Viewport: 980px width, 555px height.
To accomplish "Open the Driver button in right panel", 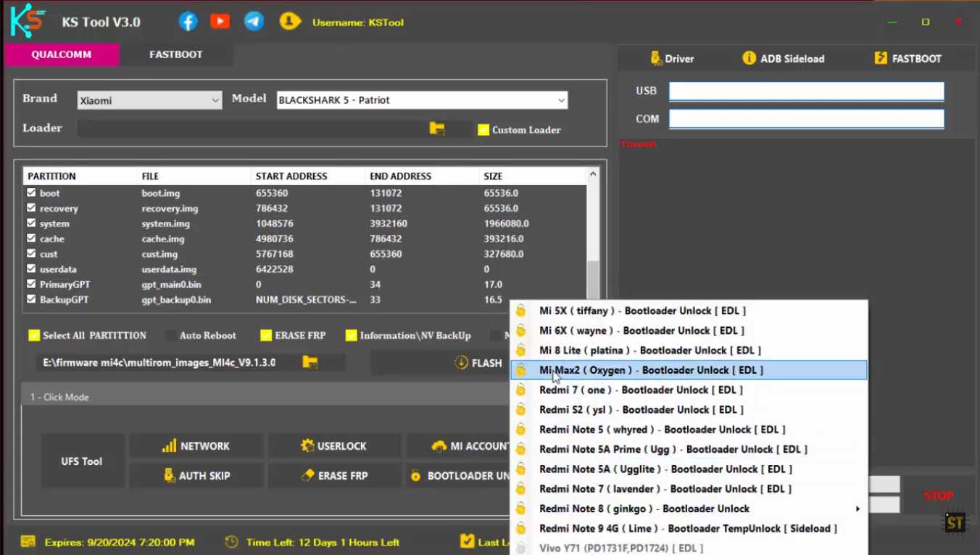I will pyautogui.click(x=672, y=59).
